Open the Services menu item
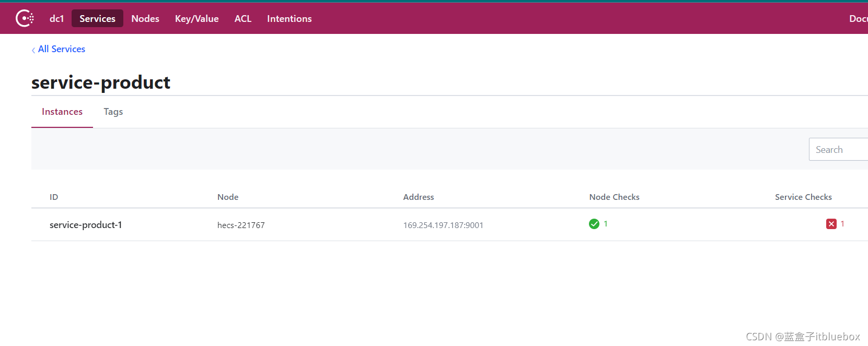The height and width of the screenshot is (346, 868). click(97, 18)
